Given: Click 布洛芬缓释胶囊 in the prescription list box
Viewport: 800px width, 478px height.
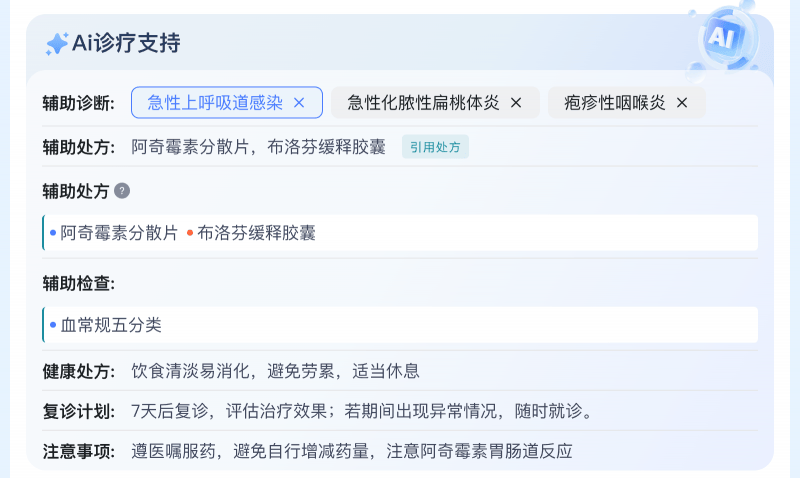Looking at the screenshot, I should (x=256, y=233).
